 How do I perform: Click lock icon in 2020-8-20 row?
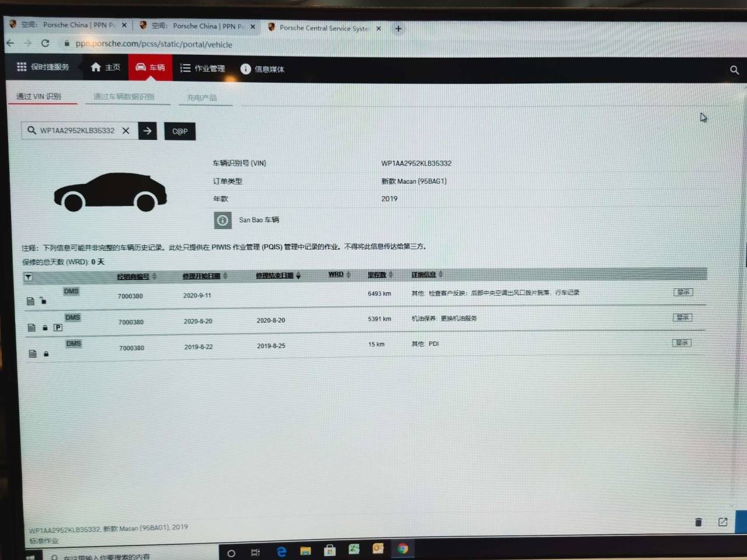click(x=45, y=328)
